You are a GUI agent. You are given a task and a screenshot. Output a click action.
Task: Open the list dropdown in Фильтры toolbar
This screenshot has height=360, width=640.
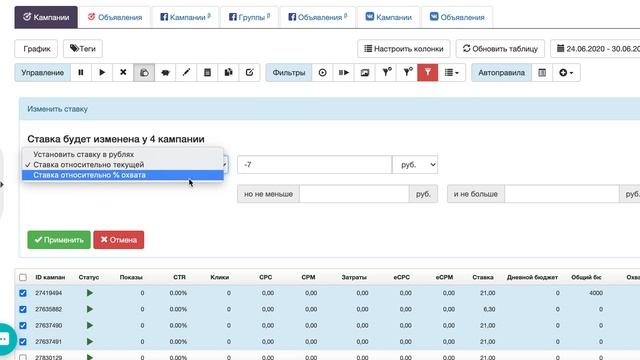click(x=452, y=73)
